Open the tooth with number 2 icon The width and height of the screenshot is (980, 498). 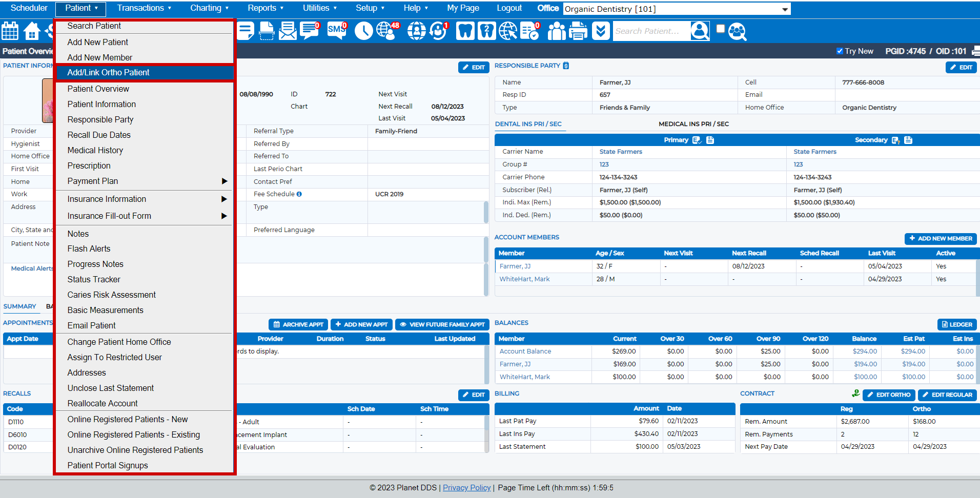[x=486, y=31]
